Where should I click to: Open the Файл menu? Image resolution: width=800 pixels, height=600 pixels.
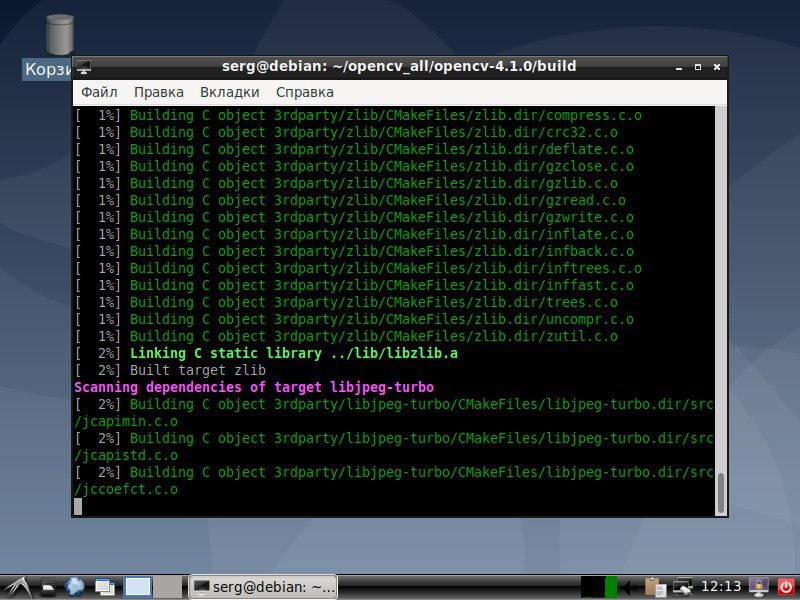99,92
